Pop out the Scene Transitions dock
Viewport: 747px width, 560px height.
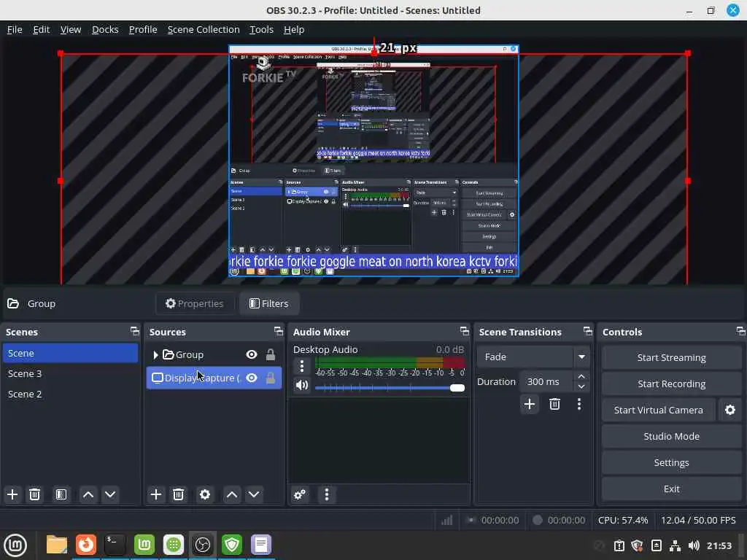[588, 331]
